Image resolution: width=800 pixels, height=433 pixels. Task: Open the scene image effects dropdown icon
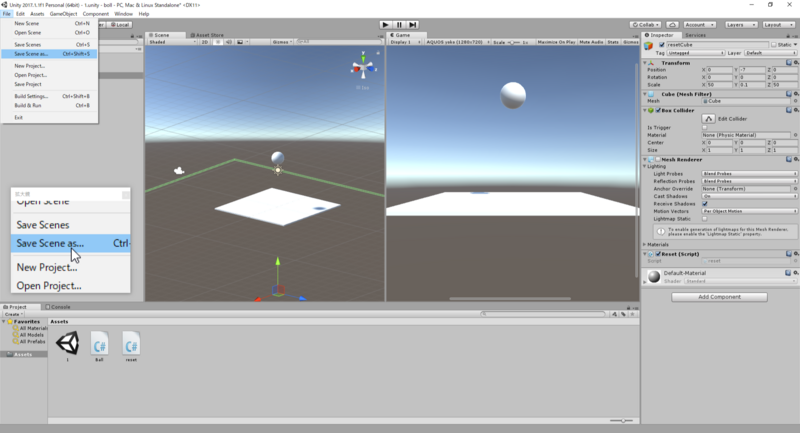click(242, 42)
